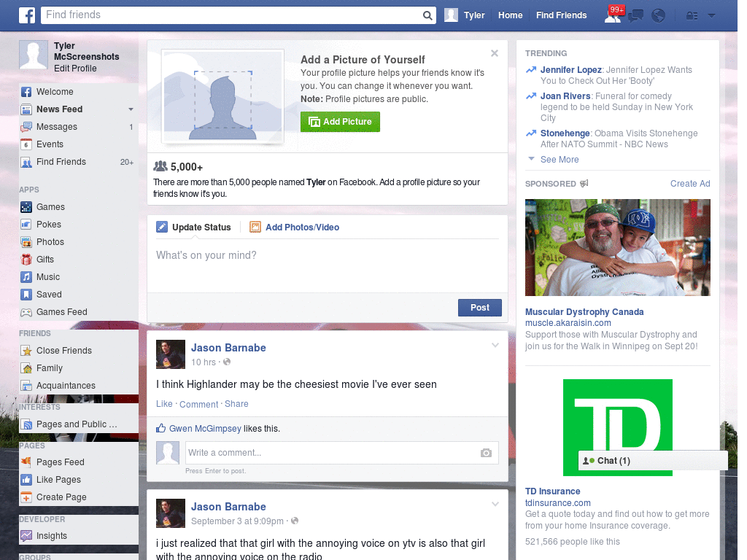Click Comment on the Highlander post
Screen dimensions: 747x560
[198, 404]
